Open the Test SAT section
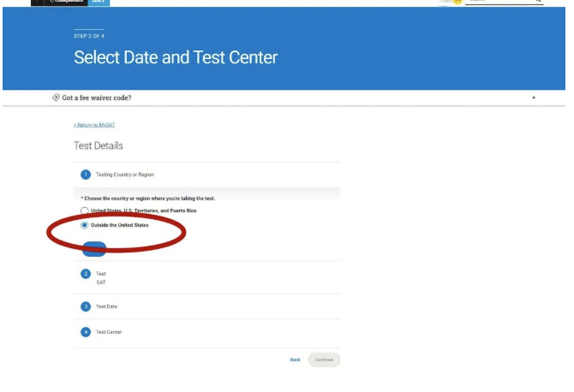Screen dimensions: 574x392 [x=206, y=277]
